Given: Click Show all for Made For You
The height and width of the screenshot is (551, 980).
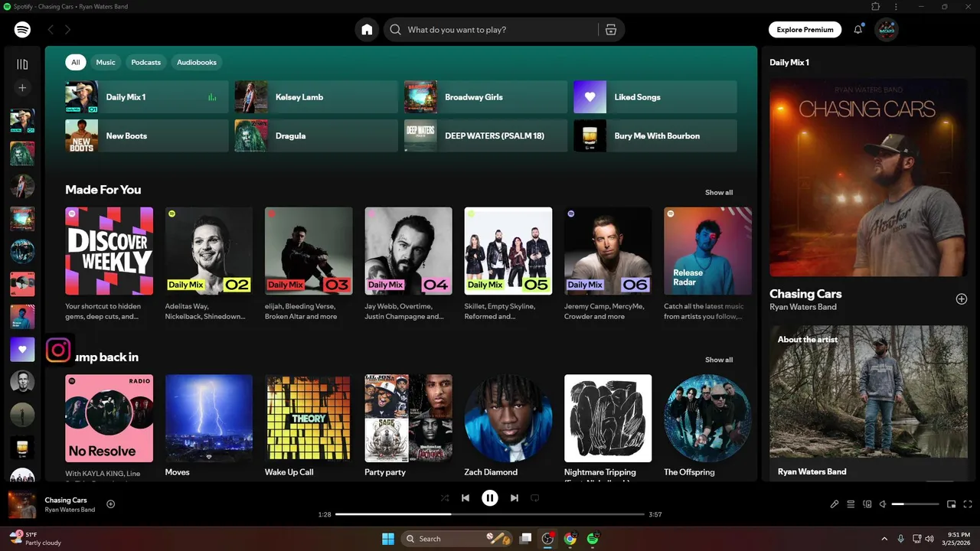Looking at the screenshot, I should (719, 193).
